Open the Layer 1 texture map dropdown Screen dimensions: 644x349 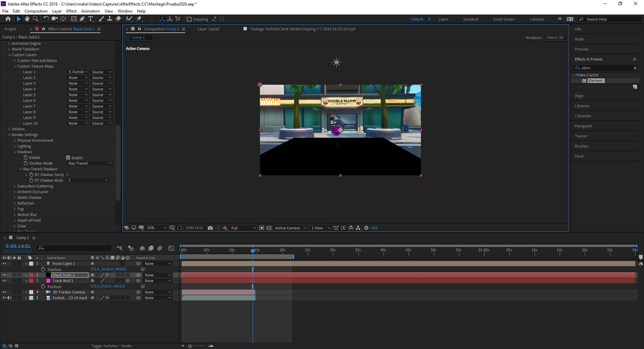point(77,72)
